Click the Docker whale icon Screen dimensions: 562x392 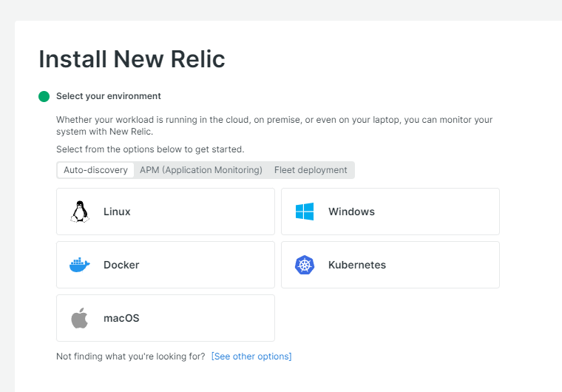(80, 265)
